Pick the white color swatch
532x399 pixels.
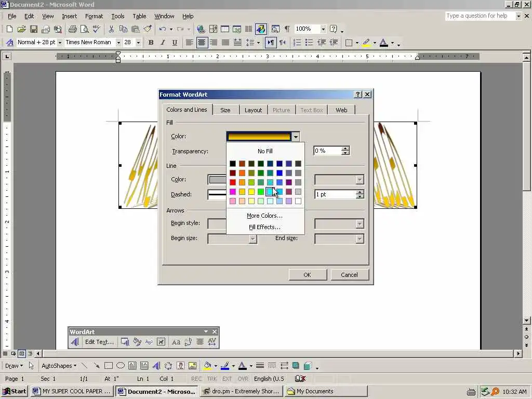pos(298,201)
